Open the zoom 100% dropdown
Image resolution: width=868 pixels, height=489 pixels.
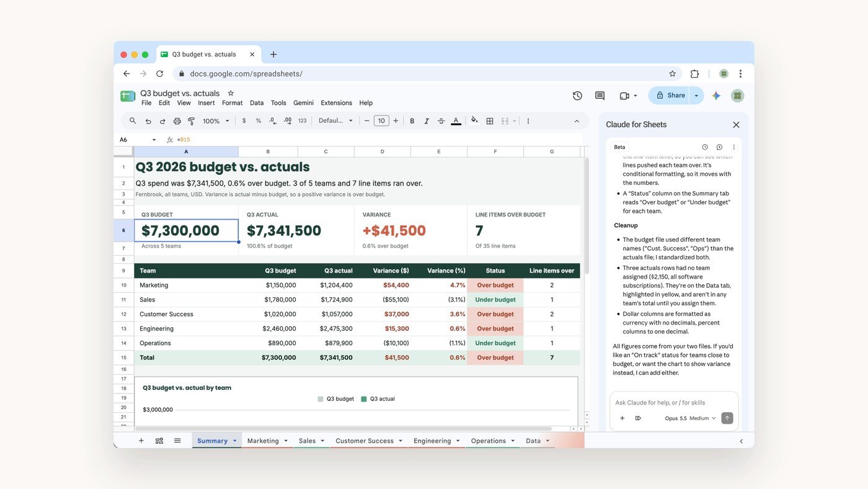click(x=216, y=121)
